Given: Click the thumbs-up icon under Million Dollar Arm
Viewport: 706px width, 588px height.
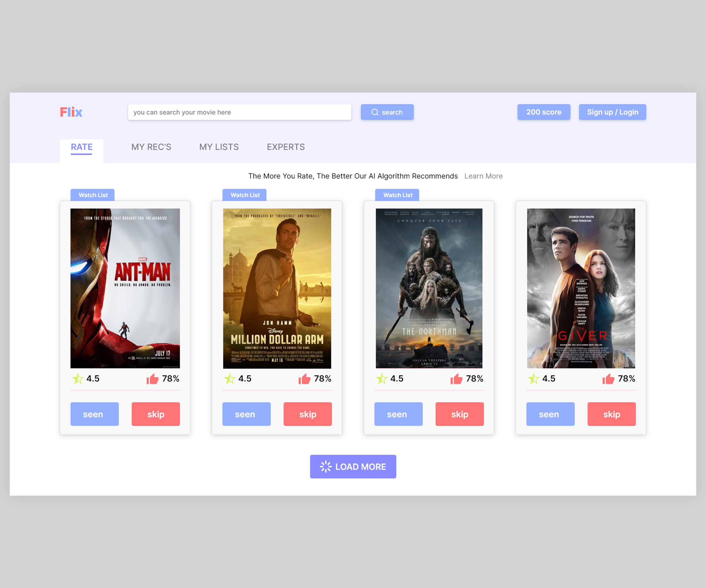Looking at the screenshot, I should click(x=304, y=379).
